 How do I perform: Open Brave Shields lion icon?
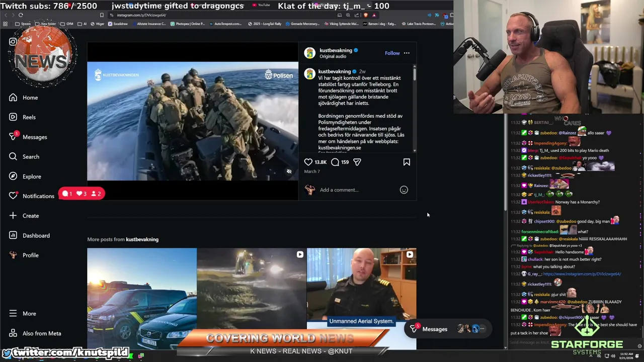click(x=366, y=15)
